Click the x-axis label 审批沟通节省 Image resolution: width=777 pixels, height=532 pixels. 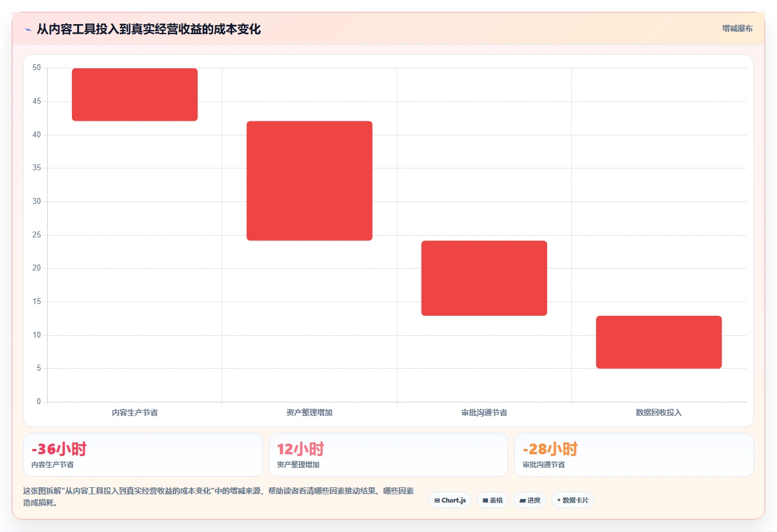click(x=484, y=412)
